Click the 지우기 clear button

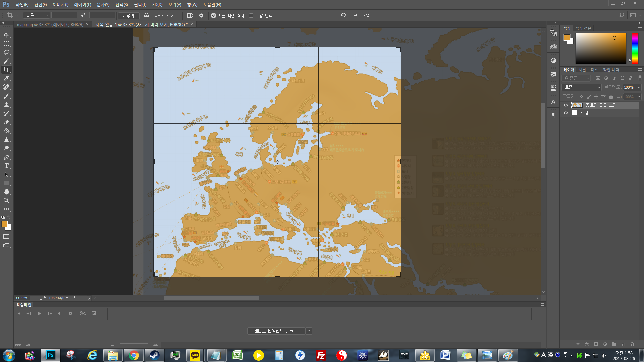[x=128, y=16]
